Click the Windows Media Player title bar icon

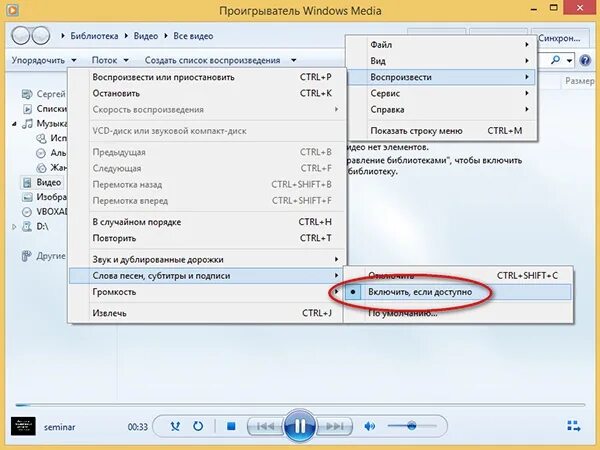pos(12,10)
